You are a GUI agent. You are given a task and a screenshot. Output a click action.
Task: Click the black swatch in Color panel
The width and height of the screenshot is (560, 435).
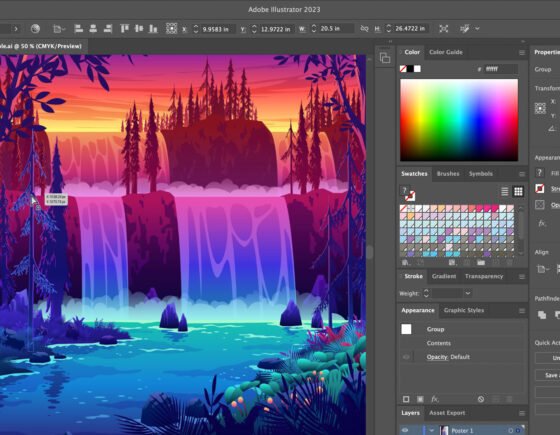pyautogui.click(x=410, y=69)
